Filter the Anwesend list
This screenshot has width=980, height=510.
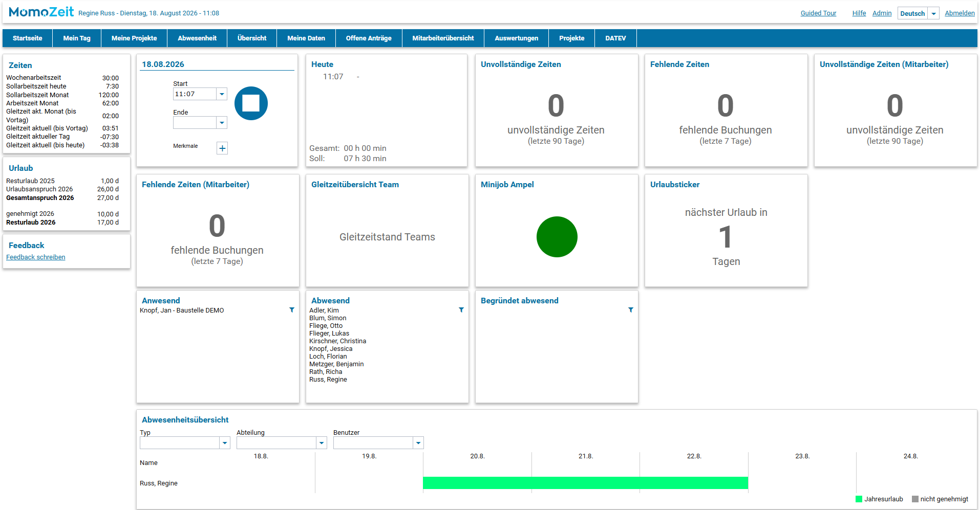point(292,310)
